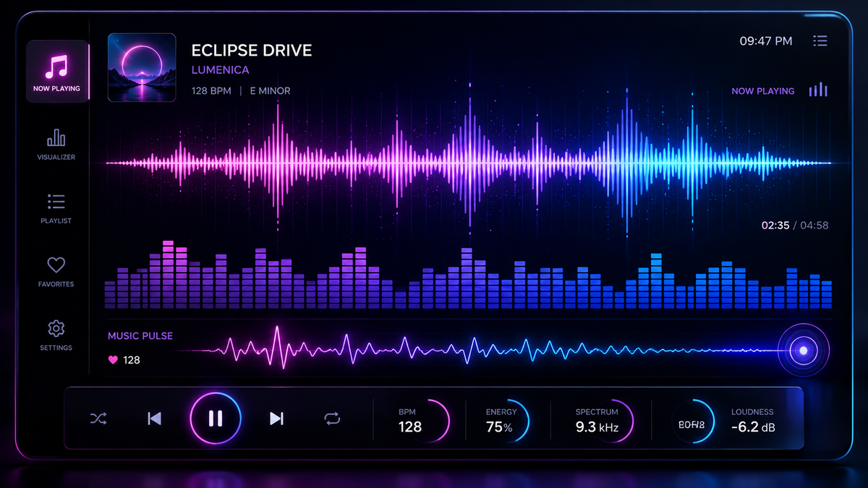This screenshot has height=488, width=868.
Task: Skip to the previous track
Action: [x=154, y=419]
